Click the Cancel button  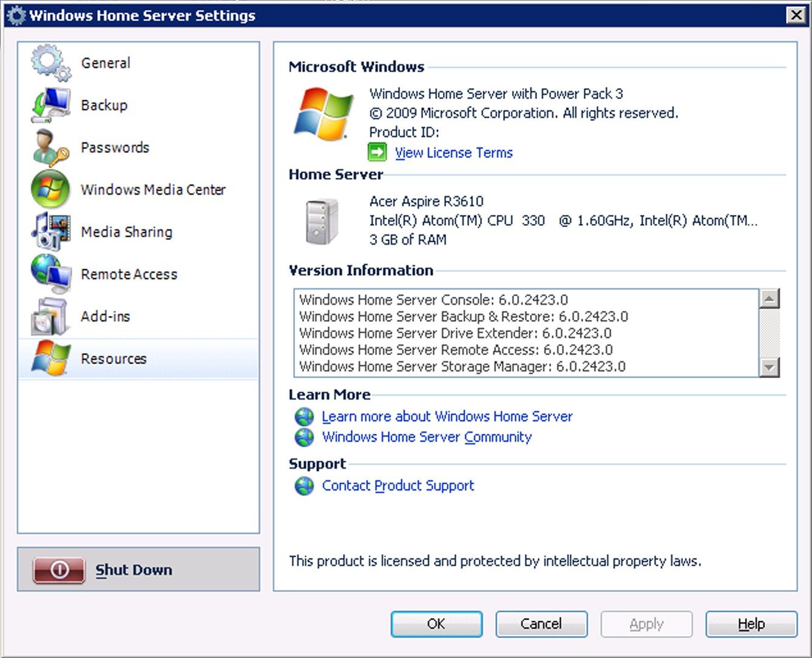541,624
